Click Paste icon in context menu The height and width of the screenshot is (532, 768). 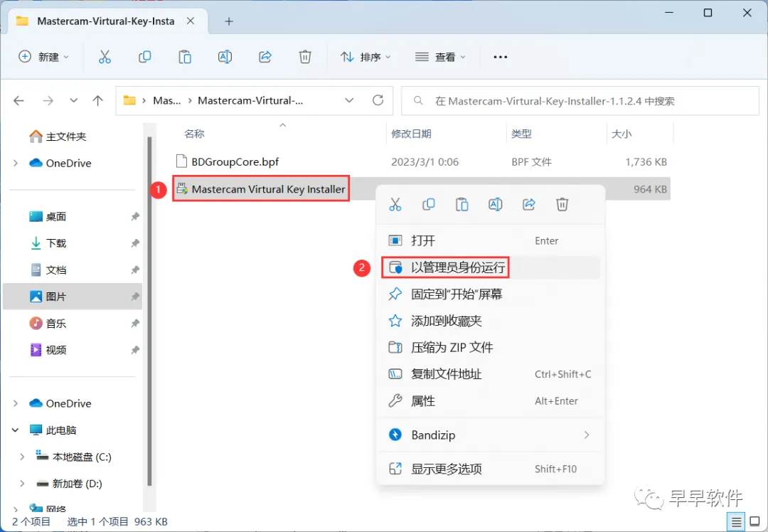462,204
